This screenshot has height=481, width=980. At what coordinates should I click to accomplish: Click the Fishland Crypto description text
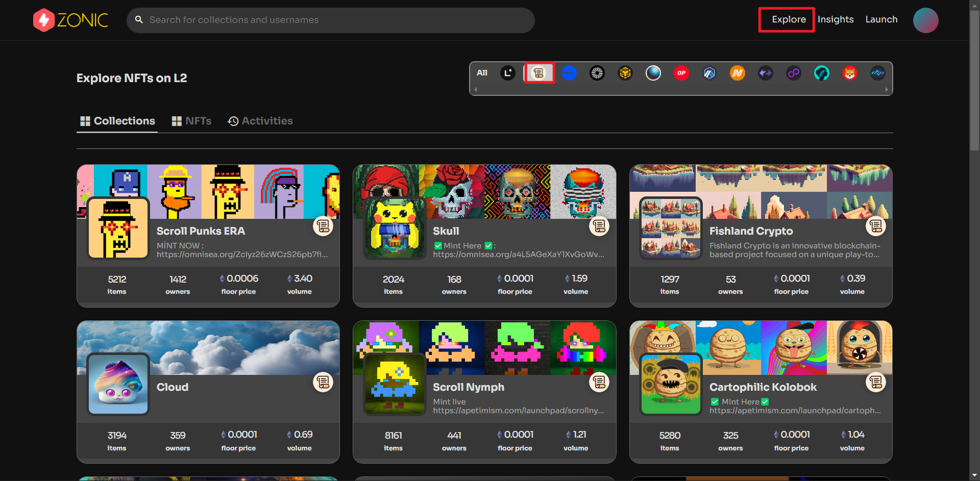click(795, 250)
